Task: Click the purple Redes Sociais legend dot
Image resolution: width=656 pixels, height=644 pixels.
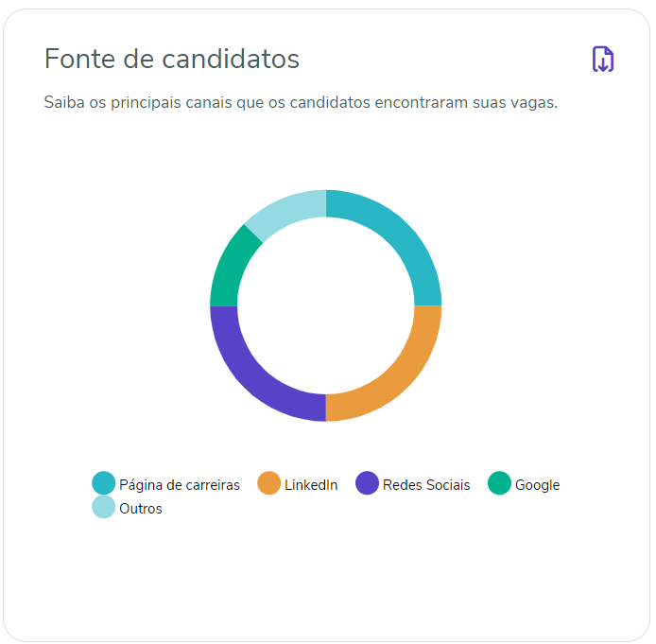Action: (x=368, y=483)
